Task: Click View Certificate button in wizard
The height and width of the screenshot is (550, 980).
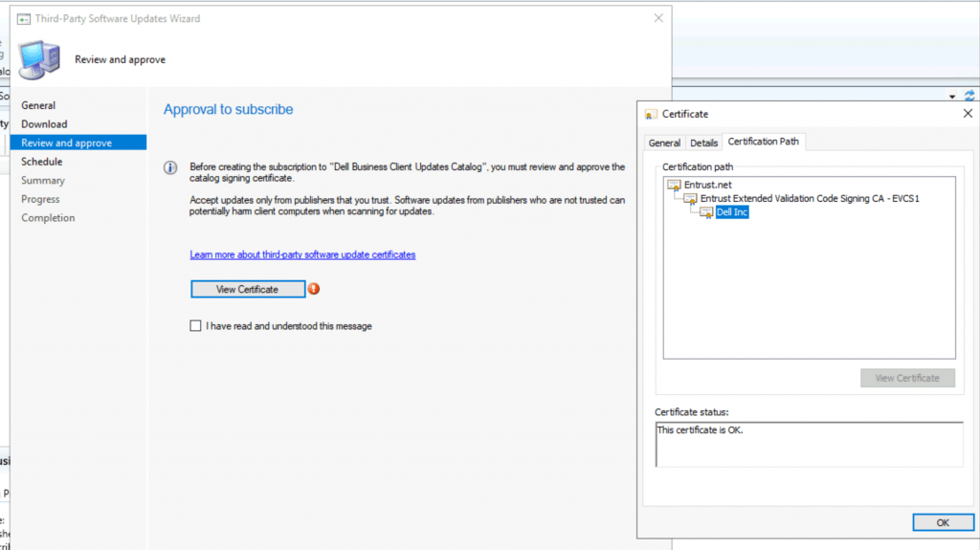Action: click(248, 289)
